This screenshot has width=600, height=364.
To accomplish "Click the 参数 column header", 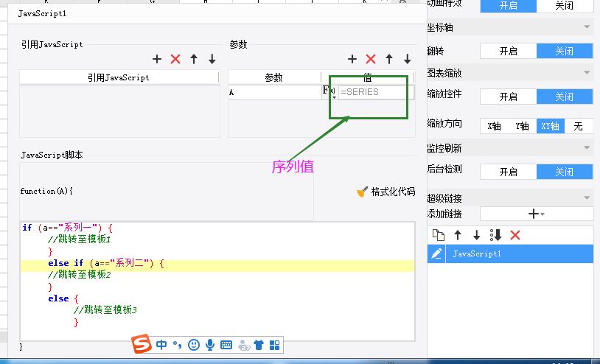I will (x=274, y=77).
